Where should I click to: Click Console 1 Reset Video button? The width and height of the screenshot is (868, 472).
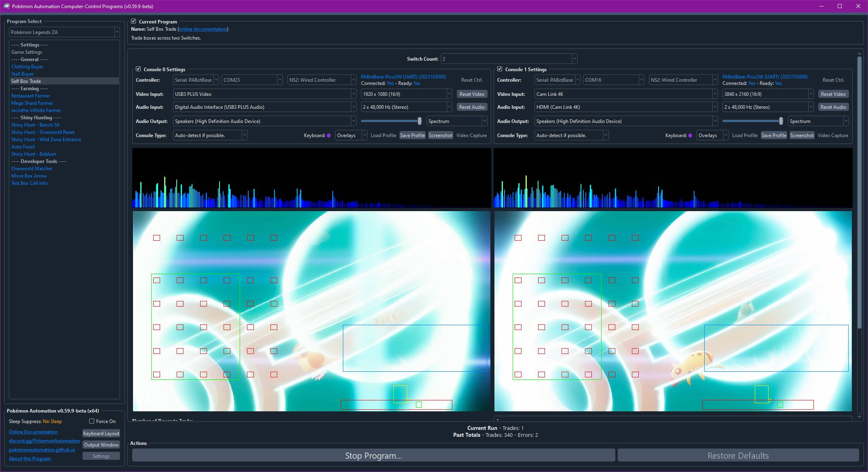[833, 94]
